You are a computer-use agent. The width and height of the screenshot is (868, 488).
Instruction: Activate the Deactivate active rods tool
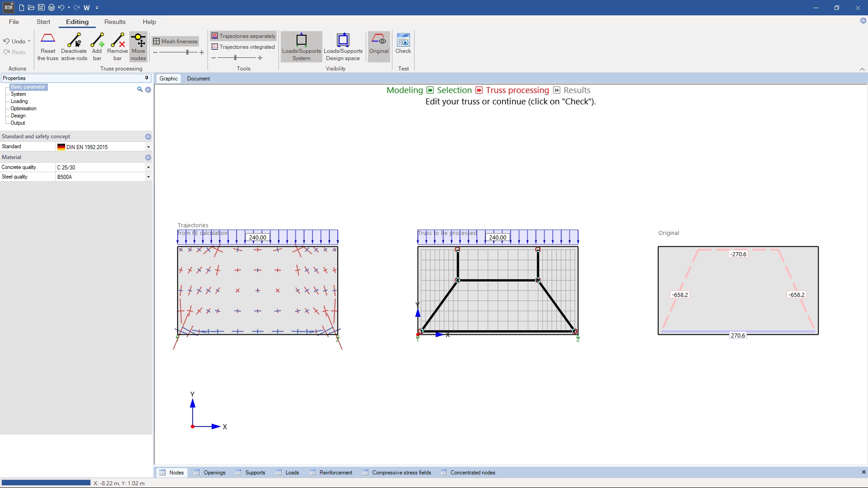(73, 47)
